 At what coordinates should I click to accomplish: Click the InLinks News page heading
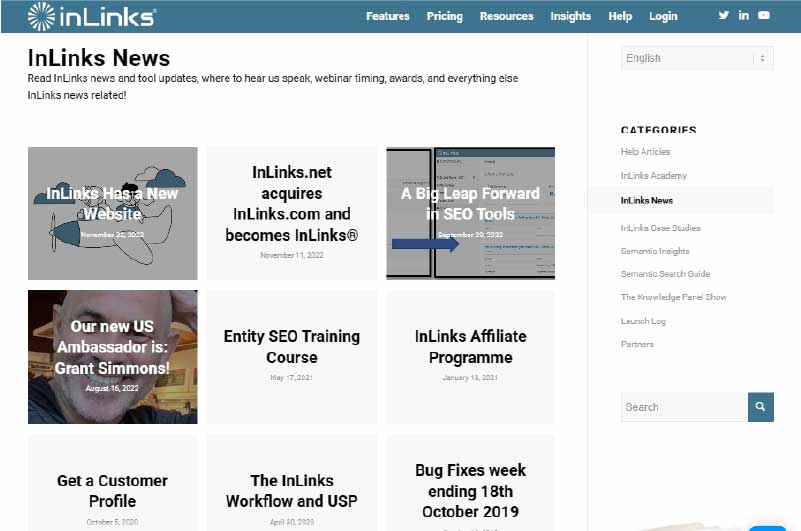99,58
